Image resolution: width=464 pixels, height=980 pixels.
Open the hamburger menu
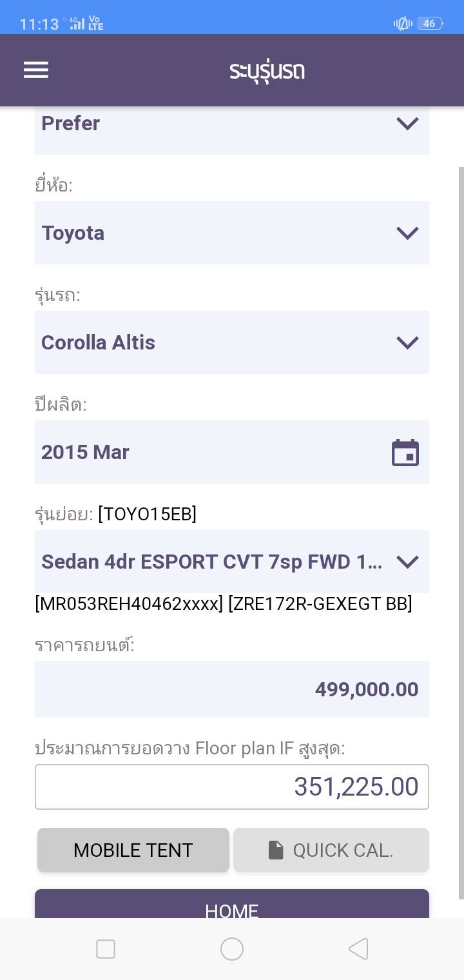[x=36, y=70]
